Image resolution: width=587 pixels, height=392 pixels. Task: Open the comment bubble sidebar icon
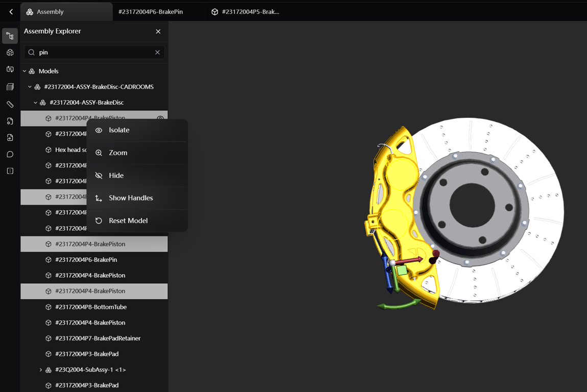coord(10,154)
